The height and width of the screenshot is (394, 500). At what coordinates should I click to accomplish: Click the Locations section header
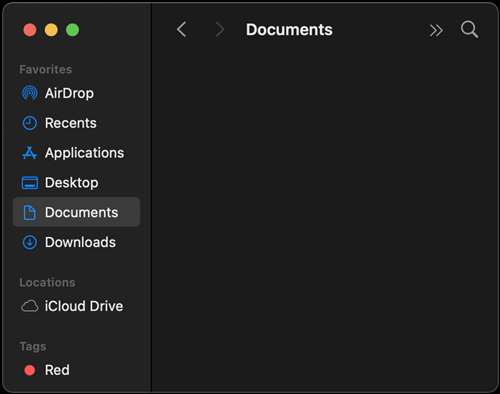click(x=47, y=282)
